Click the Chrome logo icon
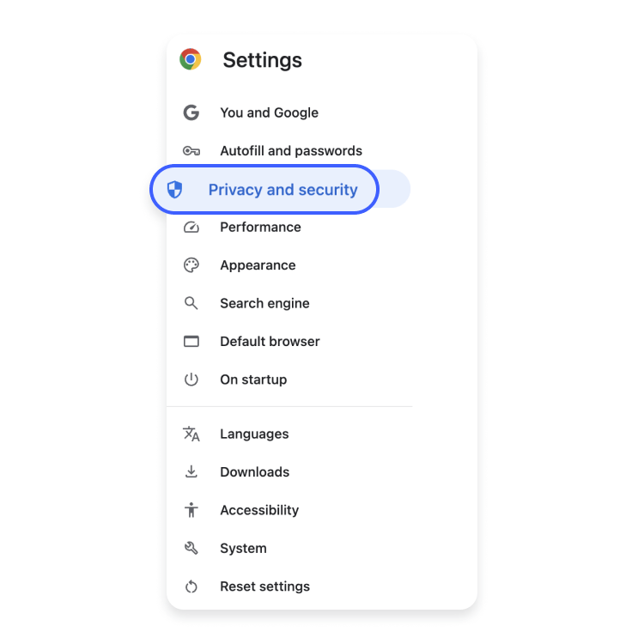644x644 pixels. [x=191, y=59]
